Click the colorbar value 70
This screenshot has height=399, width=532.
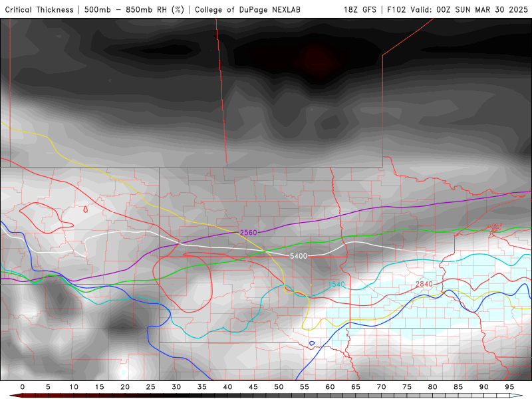tap(381, 387)
